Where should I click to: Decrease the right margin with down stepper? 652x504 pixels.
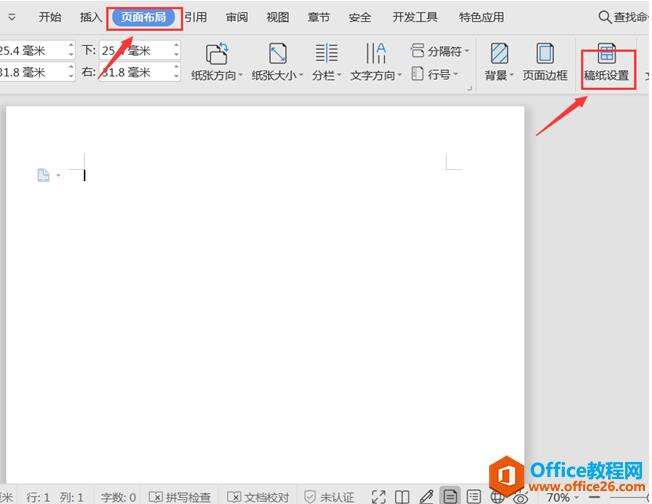[176, 77]
